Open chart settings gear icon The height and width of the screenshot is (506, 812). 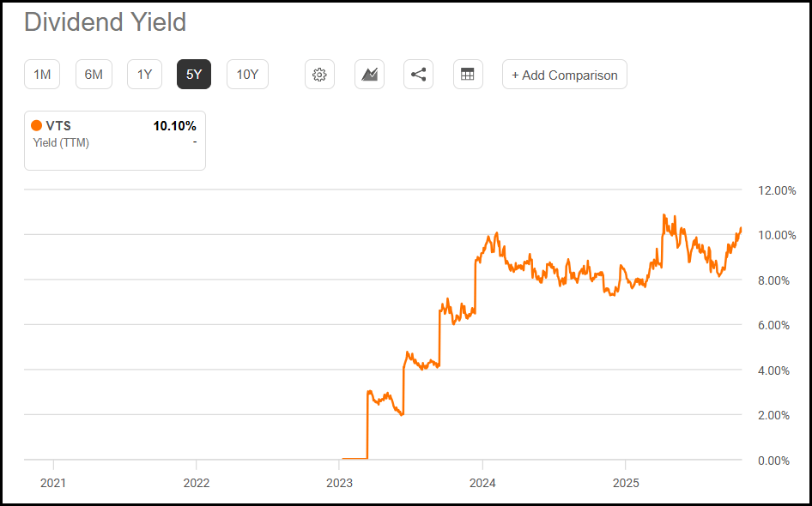click(x=319, y=75)
